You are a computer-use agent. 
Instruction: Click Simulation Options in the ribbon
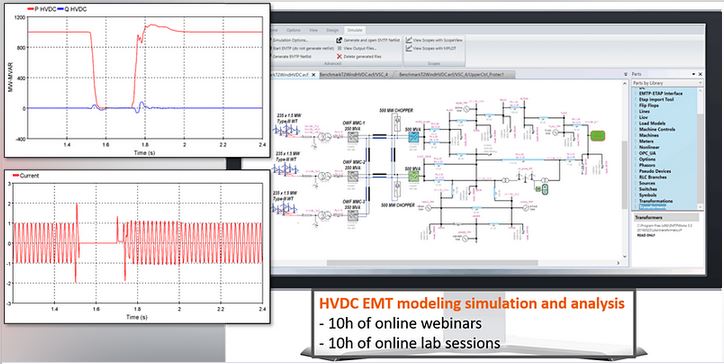click(290, 40)
